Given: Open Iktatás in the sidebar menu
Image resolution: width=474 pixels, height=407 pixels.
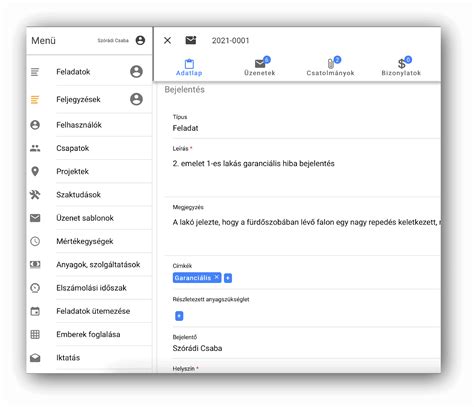Looking at the screenshot, I should click(x=68, y=358).
